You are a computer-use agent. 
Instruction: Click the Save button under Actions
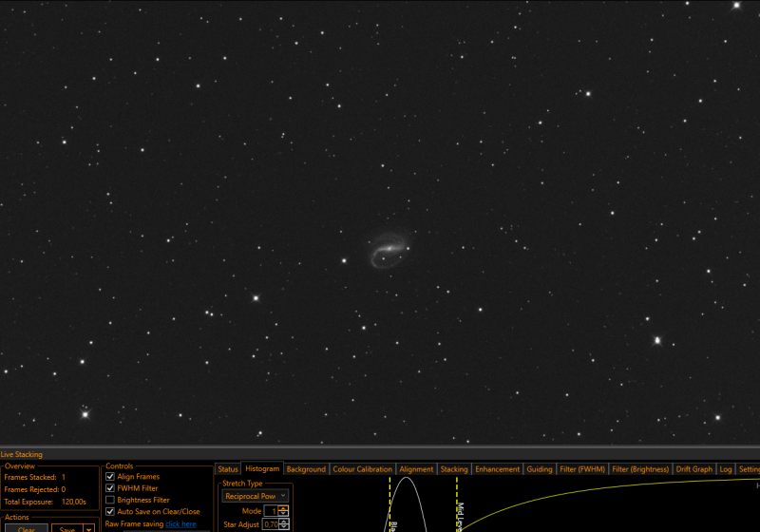click(66, 528)
